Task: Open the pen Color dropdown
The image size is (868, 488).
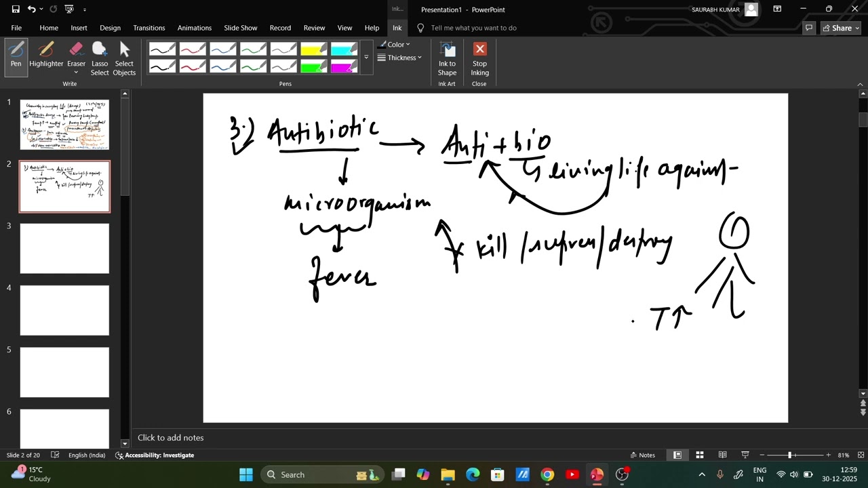Action: (x=395, y=45)
